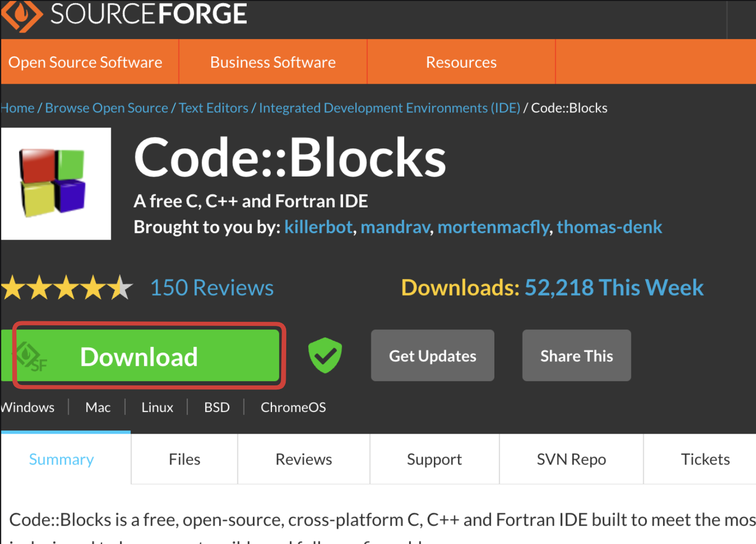Open the Open Source Software menu

86,62
